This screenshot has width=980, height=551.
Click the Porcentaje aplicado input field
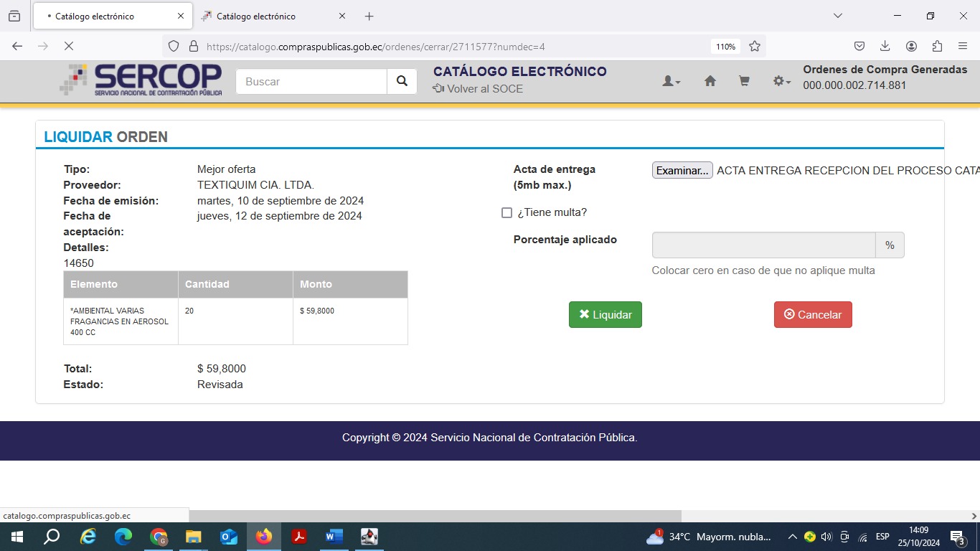click(x=763, y=245)
